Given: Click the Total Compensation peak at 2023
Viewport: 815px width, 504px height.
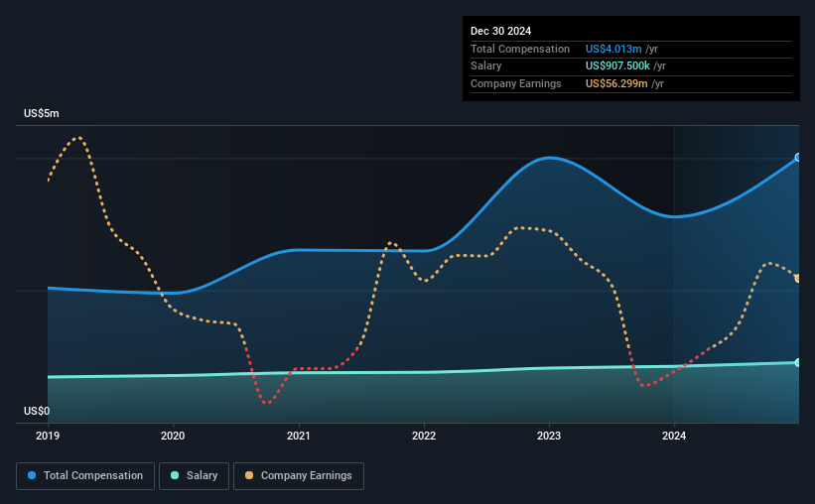Looking at the screenshot, I should click(x=549, y=158).
